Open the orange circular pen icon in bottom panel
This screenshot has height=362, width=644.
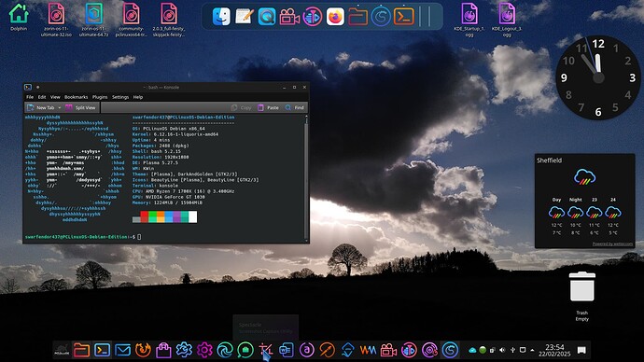328,350
